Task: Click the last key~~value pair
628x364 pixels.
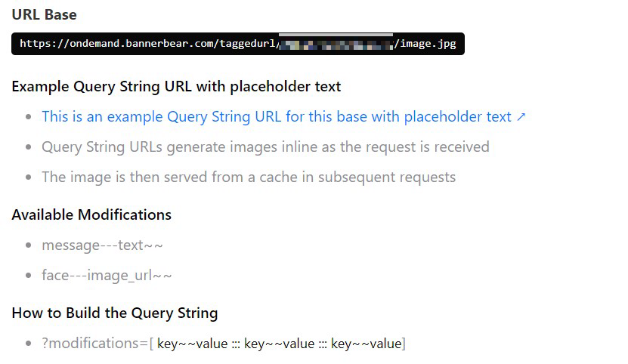Action: click(x=367, y=344)
